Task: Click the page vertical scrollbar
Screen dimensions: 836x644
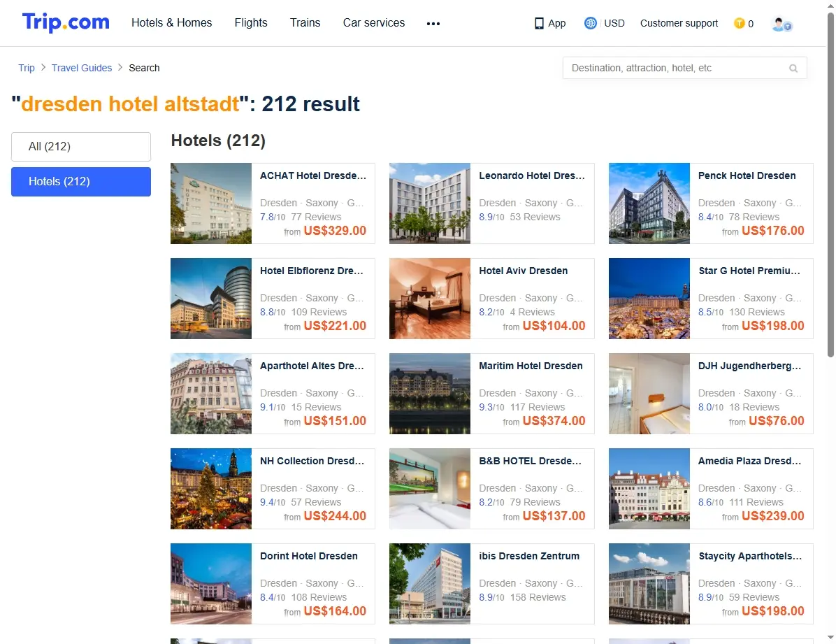Action: coord(830,184)
